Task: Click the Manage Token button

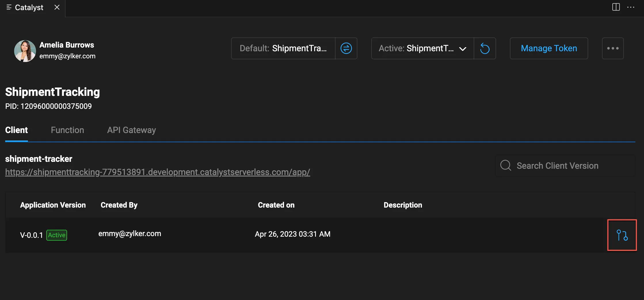Action: click(549, 48)
